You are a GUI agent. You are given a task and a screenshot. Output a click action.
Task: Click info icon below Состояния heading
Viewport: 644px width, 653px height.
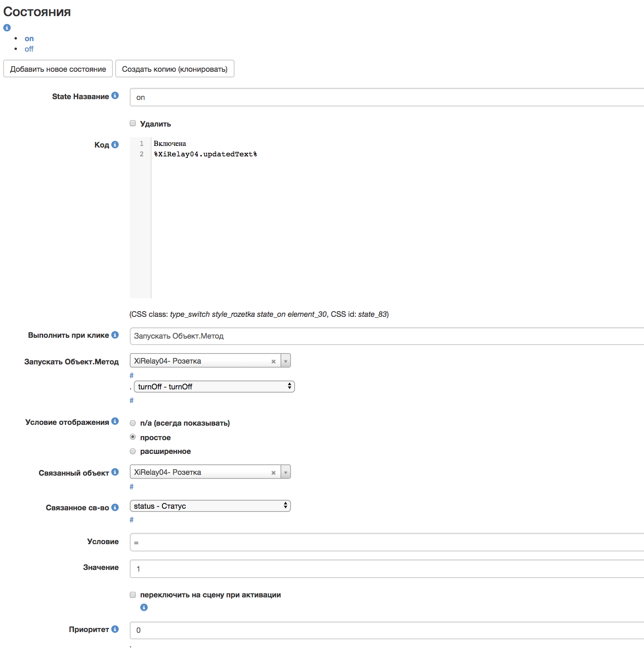pos(7,28)
